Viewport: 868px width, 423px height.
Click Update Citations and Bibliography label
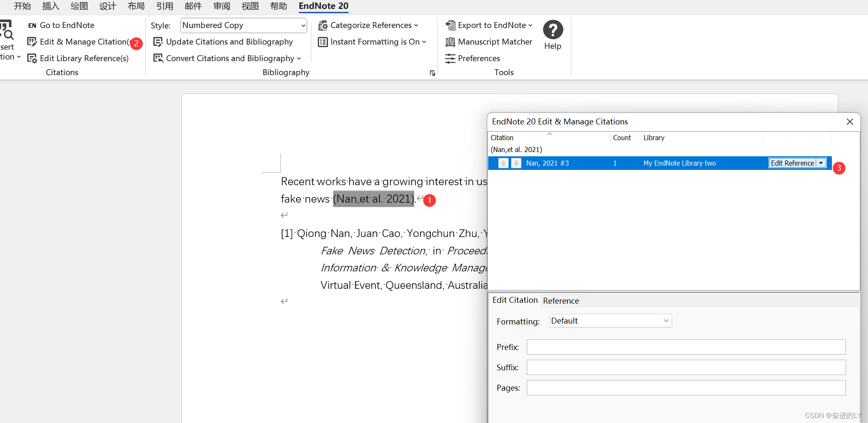[229, 42]
